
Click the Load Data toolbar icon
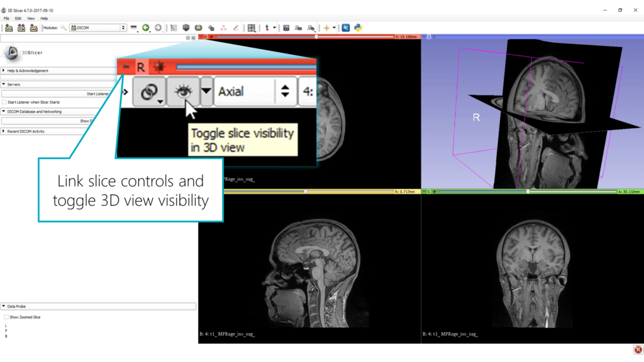[x=9, y=28]
